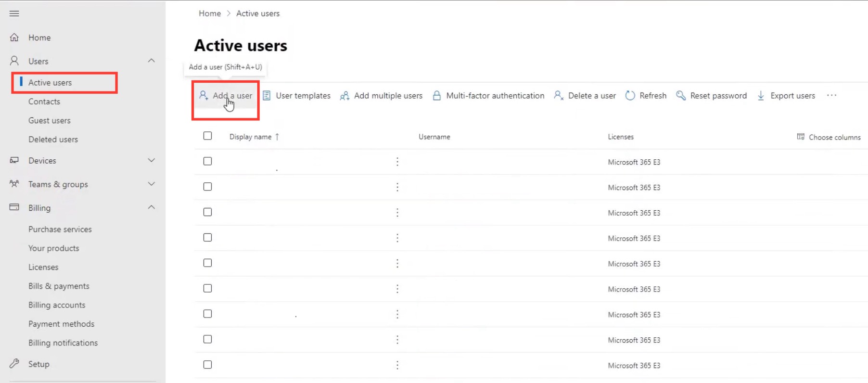Click the Active users breadcrumb

[258, 13]
